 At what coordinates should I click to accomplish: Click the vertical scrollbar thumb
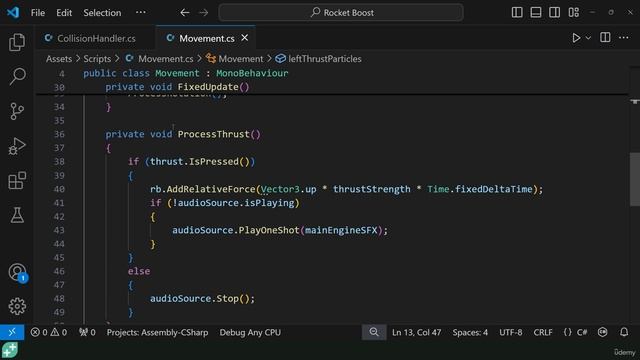point(635,180)
